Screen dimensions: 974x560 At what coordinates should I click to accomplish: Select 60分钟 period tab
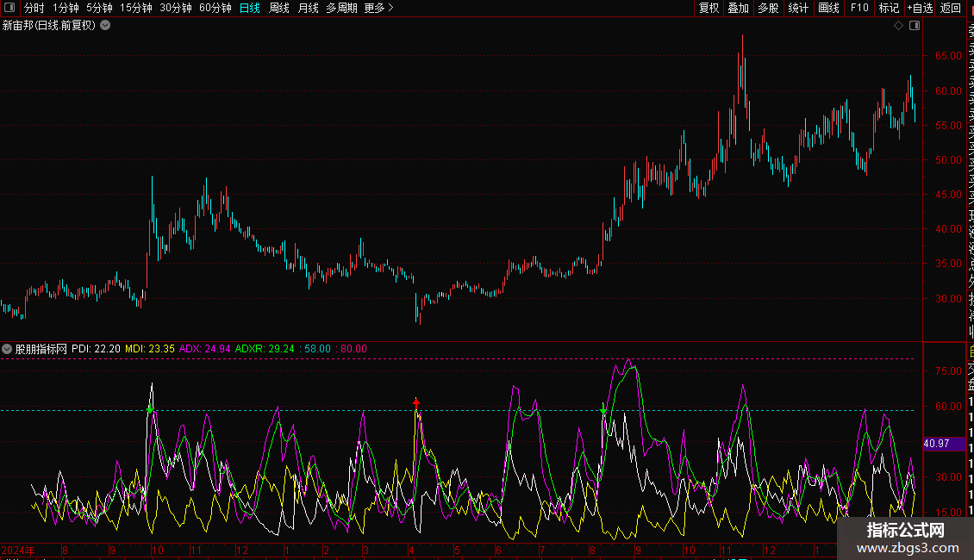click(215, 8)
